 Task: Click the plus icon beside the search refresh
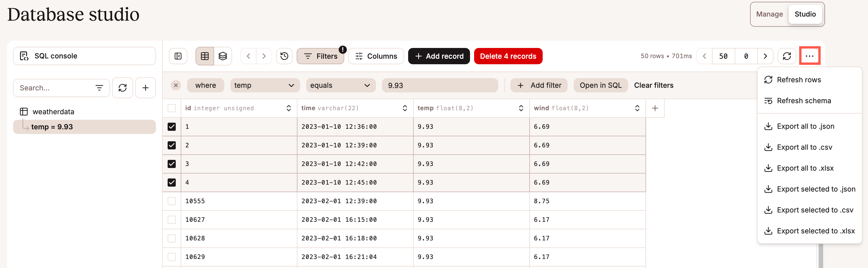145,88
